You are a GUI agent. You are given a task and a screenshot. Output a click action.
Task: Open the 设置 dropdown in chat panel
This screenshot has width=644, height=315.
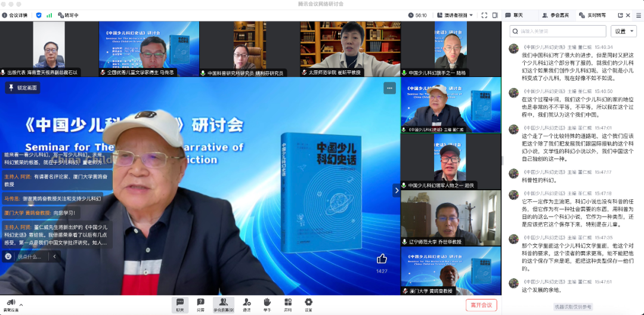[624, 31]
